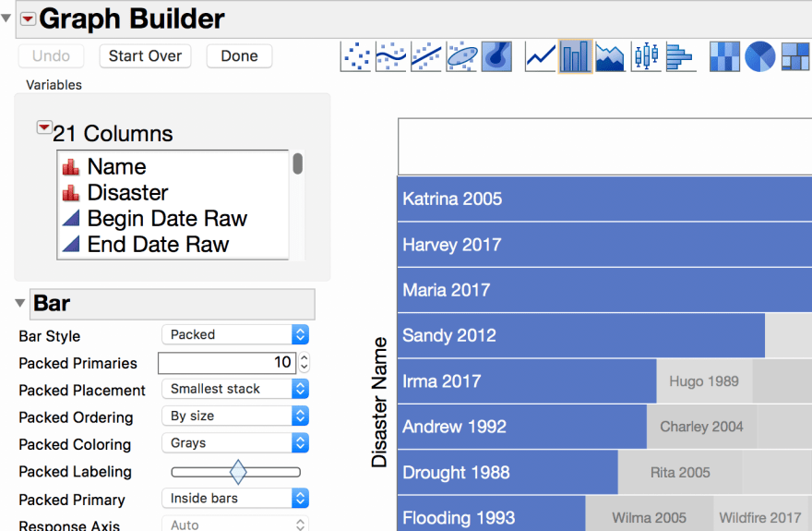Select the Line of Fit icon
812x531 pixels.
pos(425,57)
